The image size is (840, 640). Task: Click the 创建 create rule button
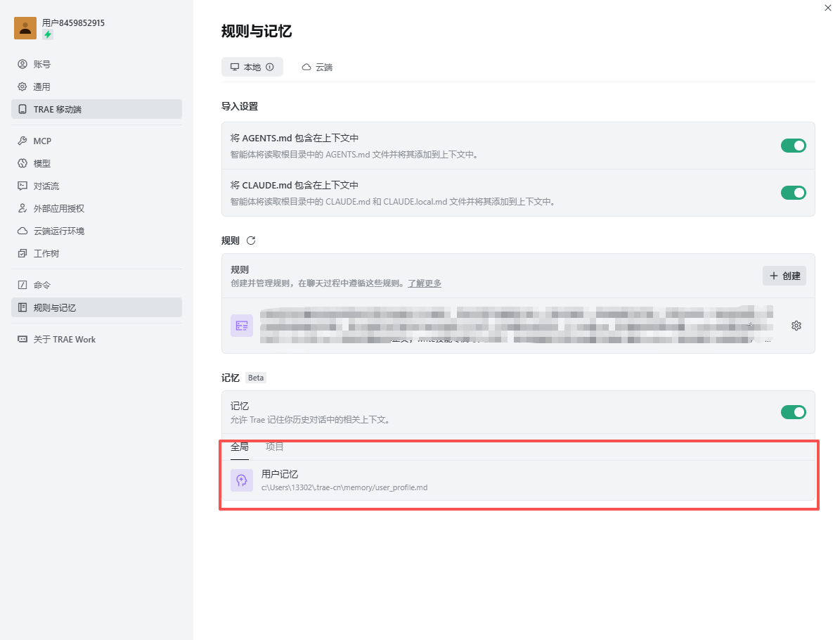click(784, 276)
